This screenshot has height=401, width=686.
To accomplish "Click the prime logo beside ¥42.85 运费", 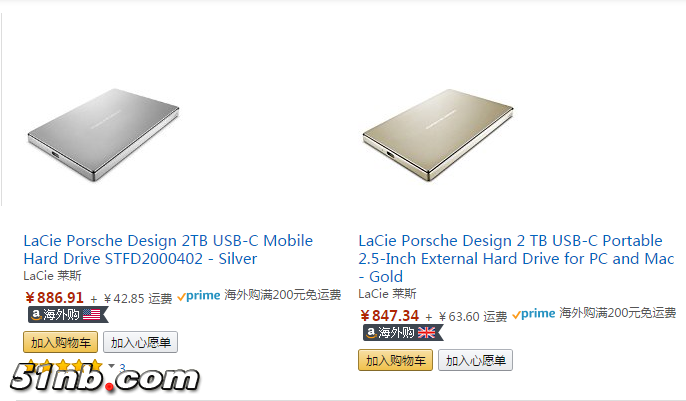I will point(199,296).
